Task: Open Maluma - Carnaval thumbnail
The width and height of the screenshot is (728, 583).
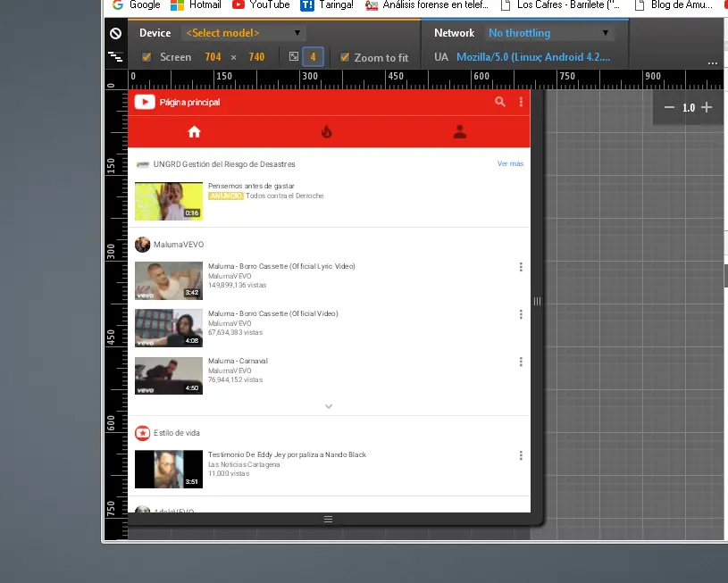Action: click(169, 376)
